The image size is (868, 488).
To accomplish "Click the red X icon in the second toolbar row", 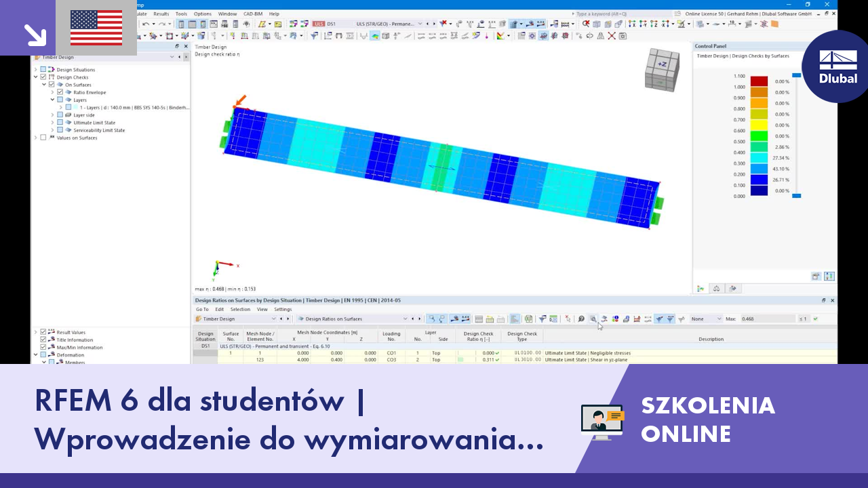I will point(611,36).
